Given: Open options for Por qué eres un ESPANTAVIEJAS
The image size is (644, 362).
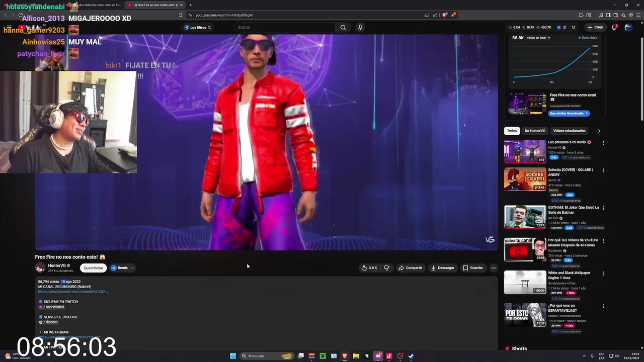Looking at the screenshot, I should (x=603, y=306).
